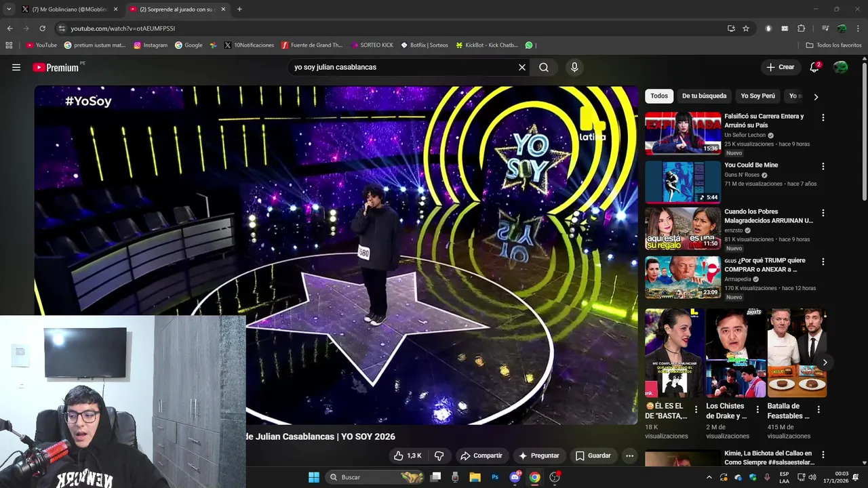Open 10Notificaciones bookmark

[248, 45]
